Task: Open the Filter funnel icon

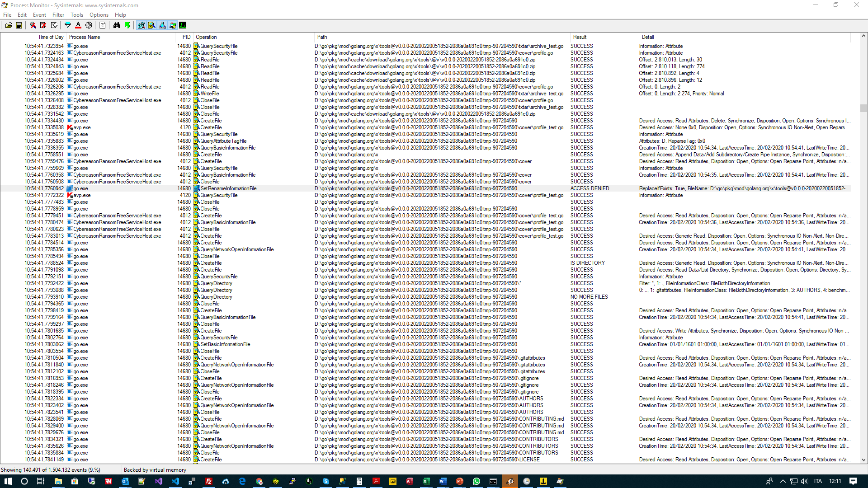Action: 68,25
